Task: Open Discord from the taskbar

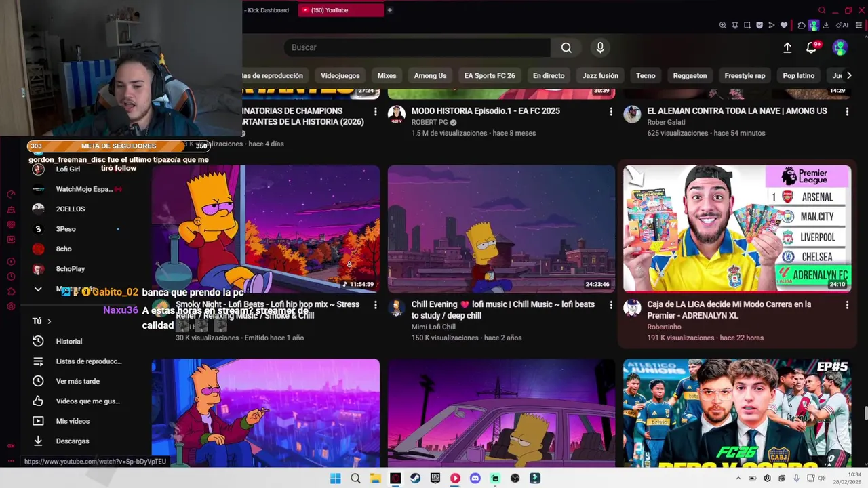Action: [475, 479]
